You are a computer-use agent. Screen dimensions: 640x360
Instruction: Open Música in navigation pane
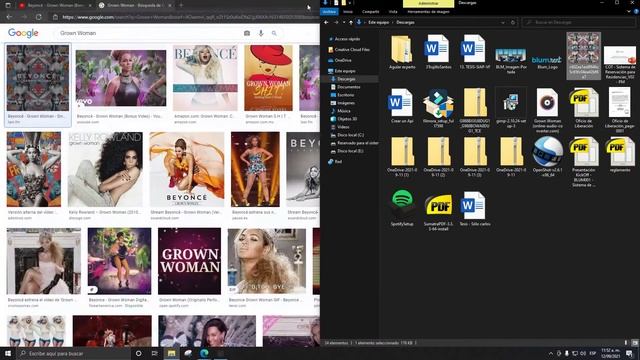344,111
